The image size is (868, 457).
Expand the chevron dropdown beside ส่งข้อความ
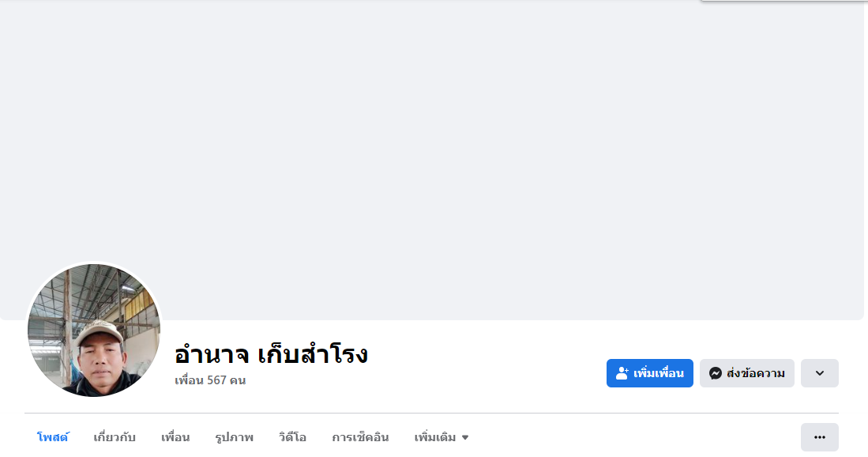[819, 373]
